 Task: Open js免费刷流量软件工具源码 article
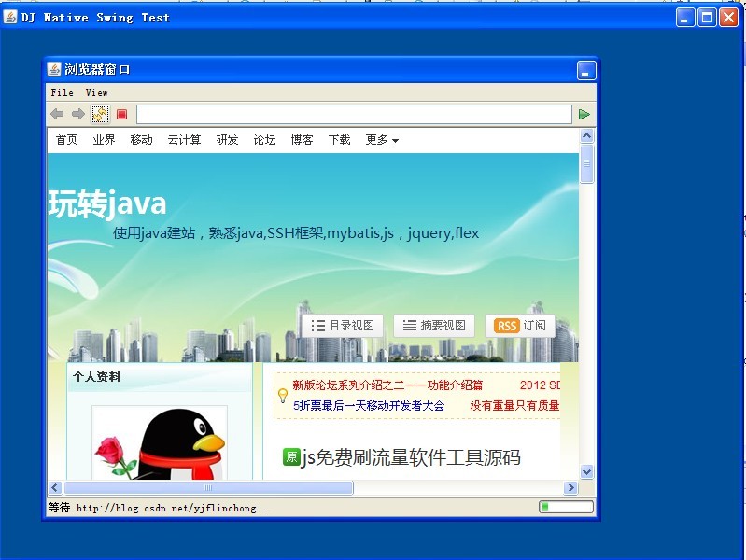pos(411,457)
